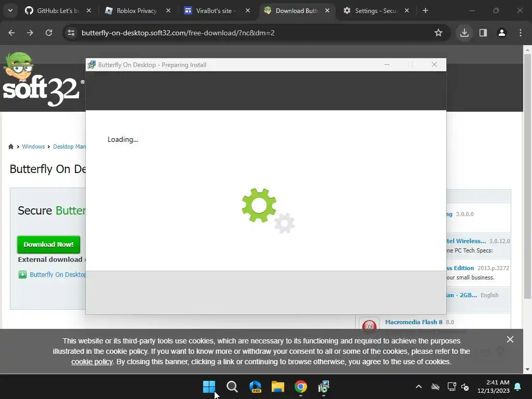Toggle the Chrome side panel

(483, 33)
